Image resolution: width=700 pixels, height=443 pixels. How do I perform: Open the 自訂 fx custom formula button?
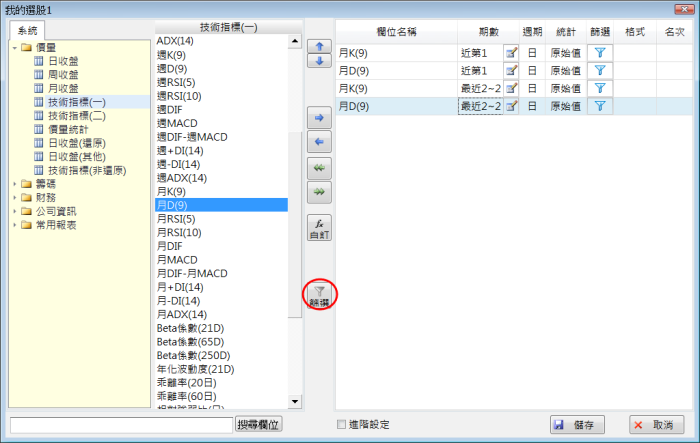[319, 228]
